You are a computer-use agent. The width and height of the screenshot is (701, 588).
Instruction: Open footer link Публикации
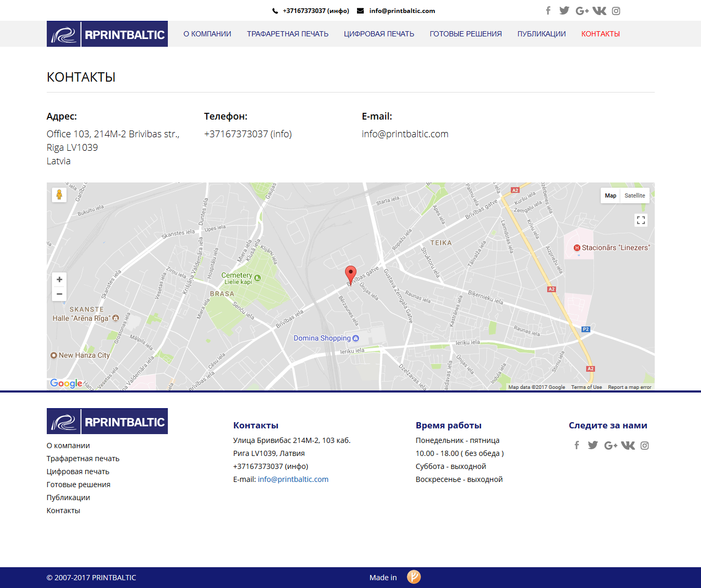coord(68,498)
